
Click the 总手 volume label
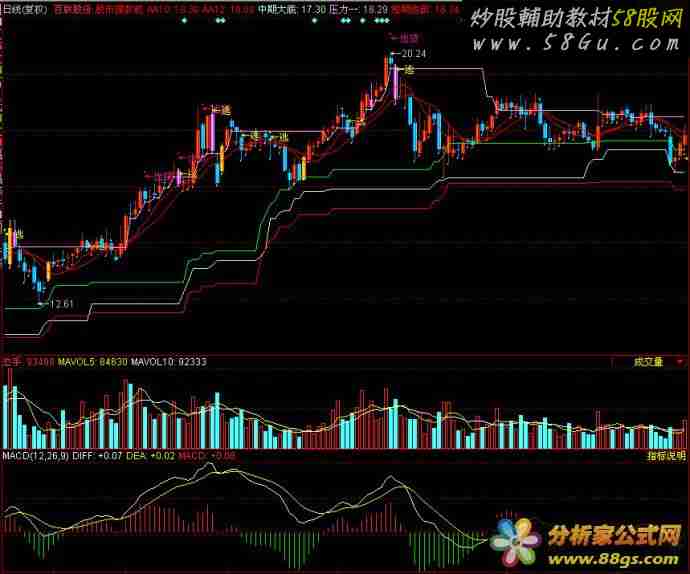[x=12, y=362]
